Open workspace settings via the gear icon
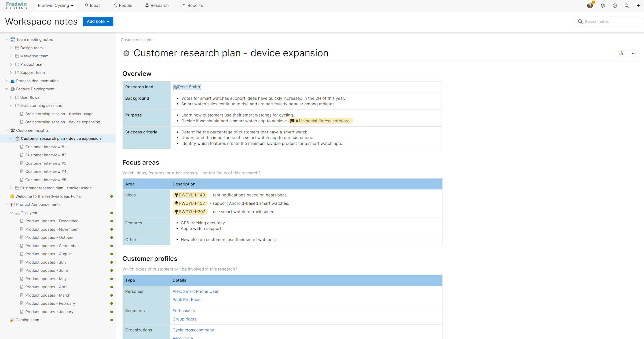Viewport: 644px width, 339px height. [x=603, y=5]
